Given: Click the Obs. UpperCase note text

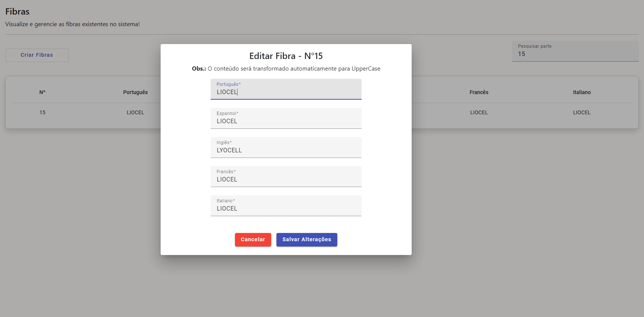Looking at the screenshot, I should [286, 69].
